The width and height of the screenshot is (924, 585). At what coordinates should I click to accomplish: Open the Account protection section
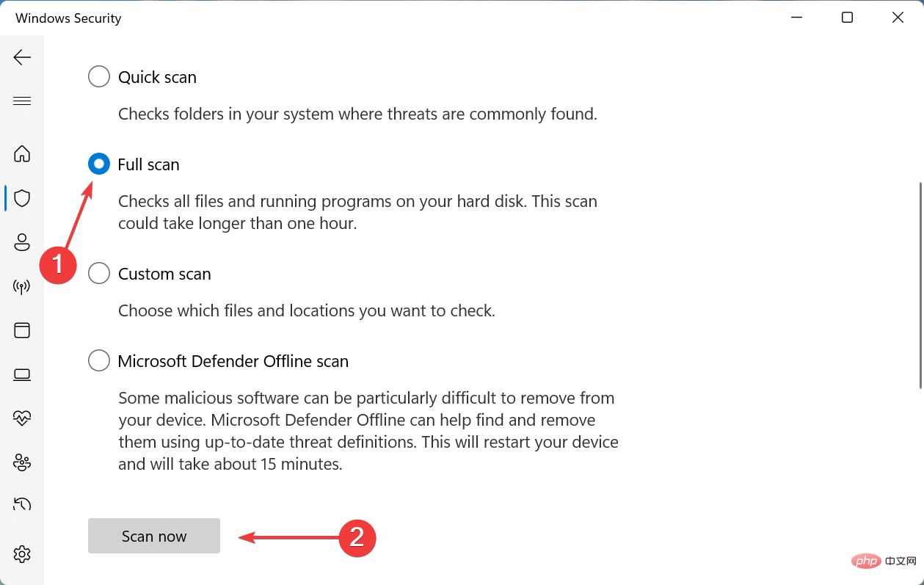tap(23, 242)
